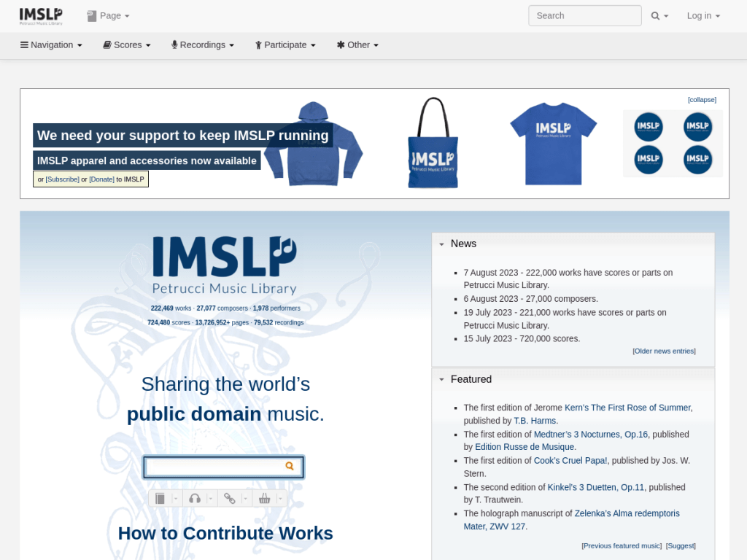
Task: Open the Page dropdown menu
Action: (108, 16)
